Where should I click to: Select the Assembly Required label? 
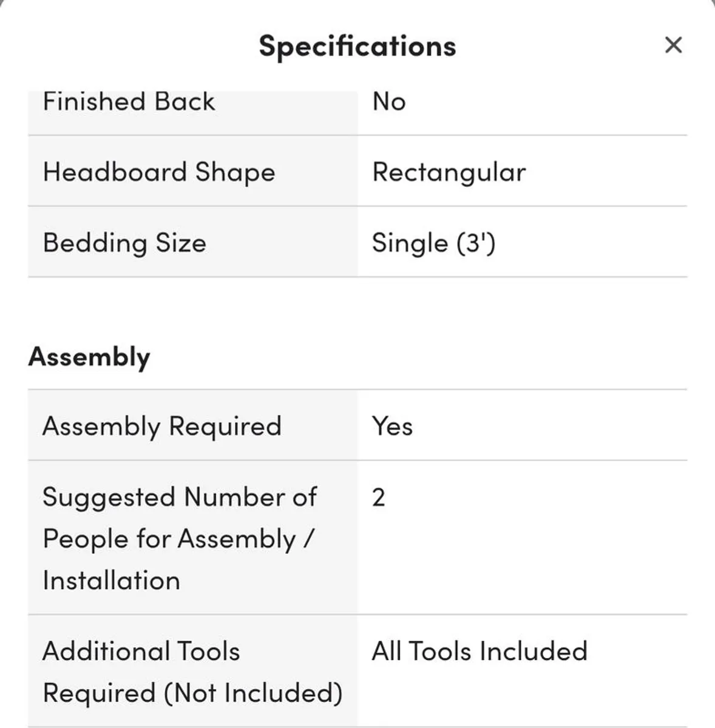(162, 426)
